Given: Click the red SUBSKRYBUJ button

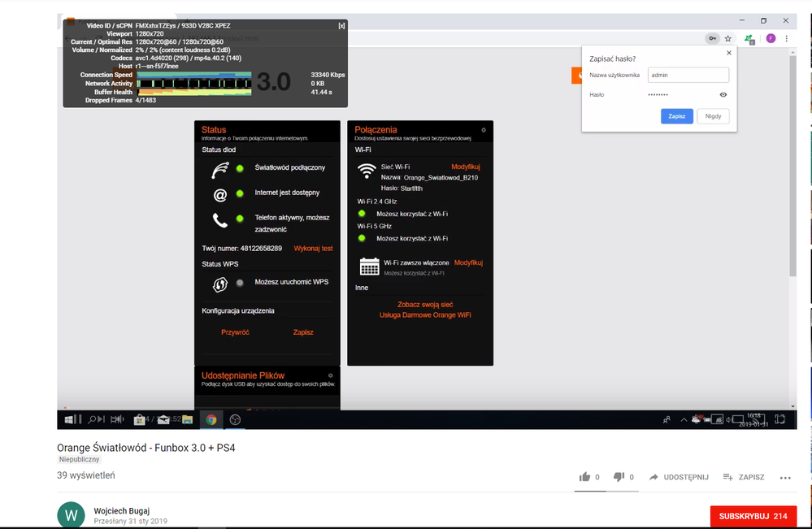Looking at the screenshot, I should tap(753, 516).
